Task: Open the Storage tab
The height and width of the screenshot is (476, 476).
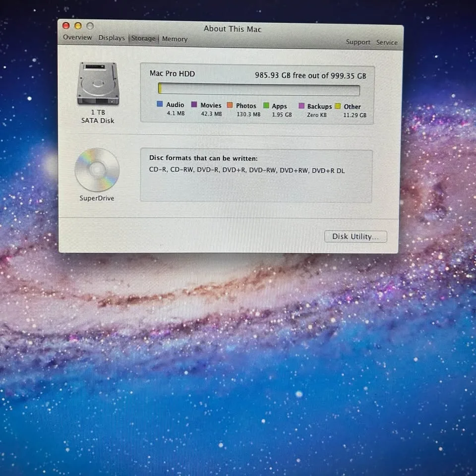Action: (x=143, y=38)
